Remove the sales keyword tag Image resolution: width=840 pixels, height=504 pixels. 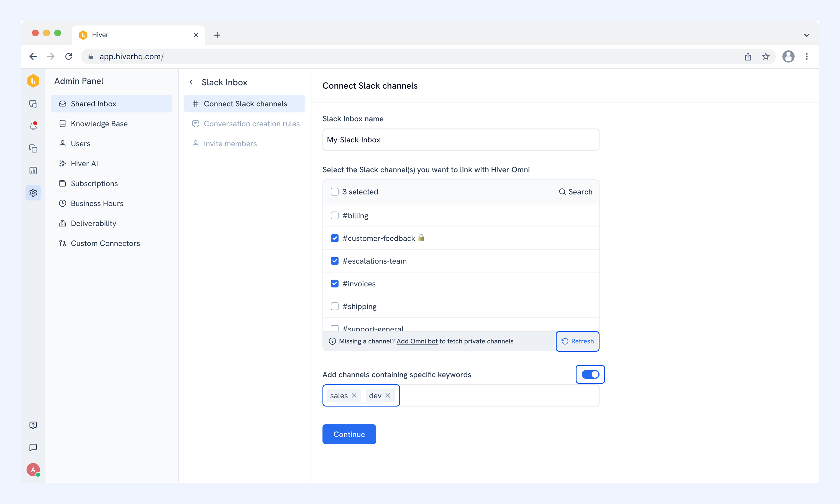click(354, 395)
